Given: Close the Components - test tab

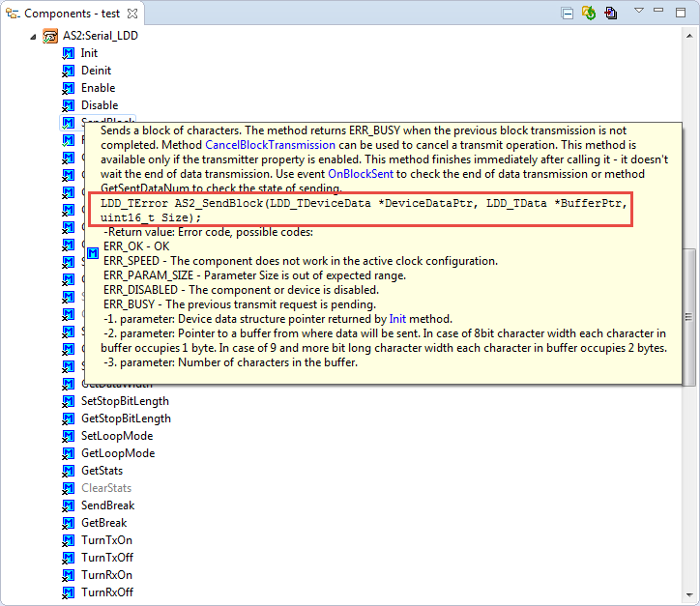Looking at the screenshot, I should pyautogui.click(x=131, y=14).
